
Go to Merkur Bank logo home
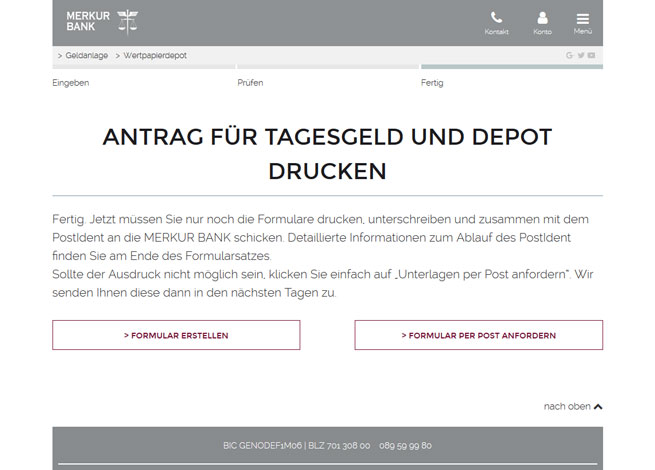(102, 22)
